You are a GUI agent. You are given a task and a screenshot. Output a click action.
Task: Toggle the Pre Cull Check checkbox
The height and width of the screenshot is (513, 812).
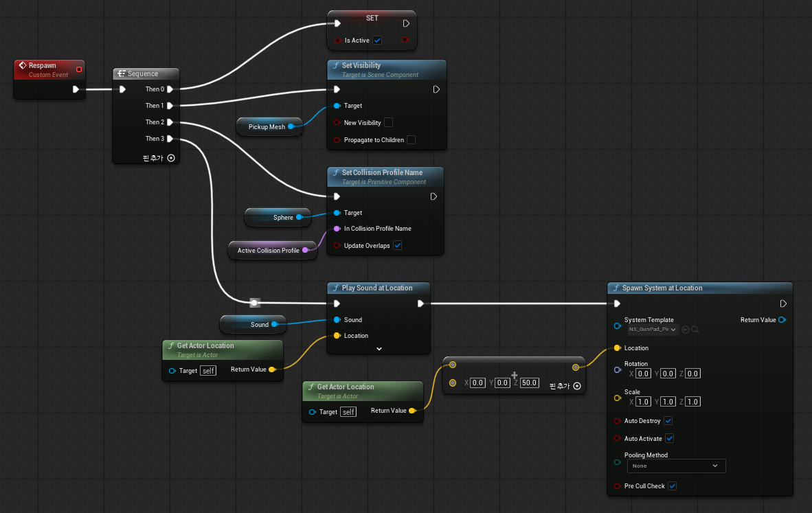(x=672, y=486)
